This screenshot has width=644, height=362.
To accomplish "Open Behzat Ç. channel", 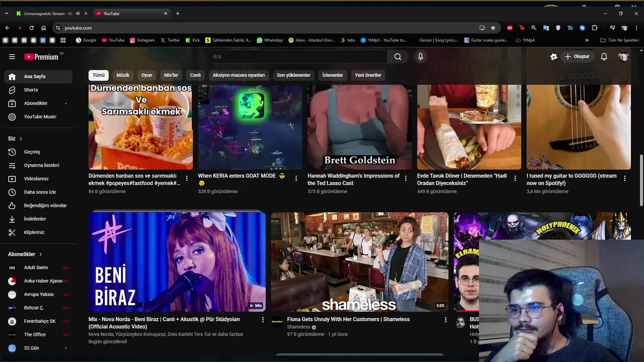I will (38, 308).
